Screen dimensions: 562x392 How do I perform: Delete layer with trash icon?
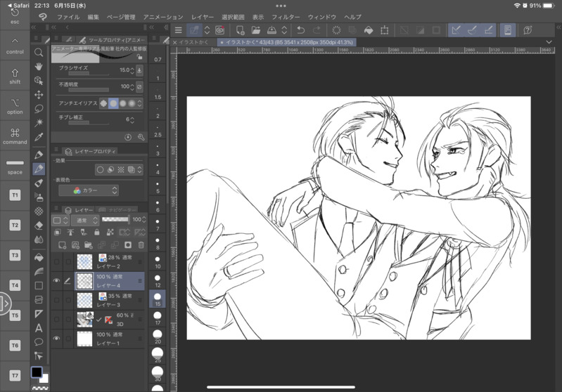pyautogui.click(x=141, y=245)
